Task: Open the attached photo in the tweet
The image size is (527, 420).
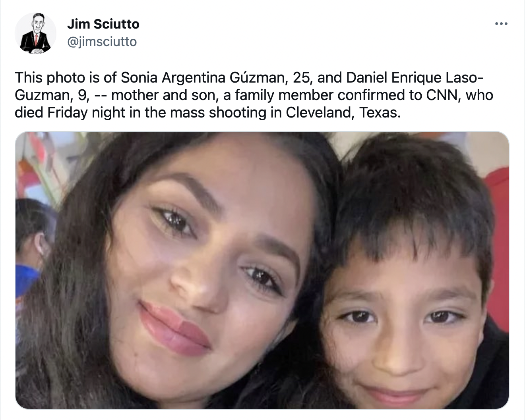Action: [262, 270]
